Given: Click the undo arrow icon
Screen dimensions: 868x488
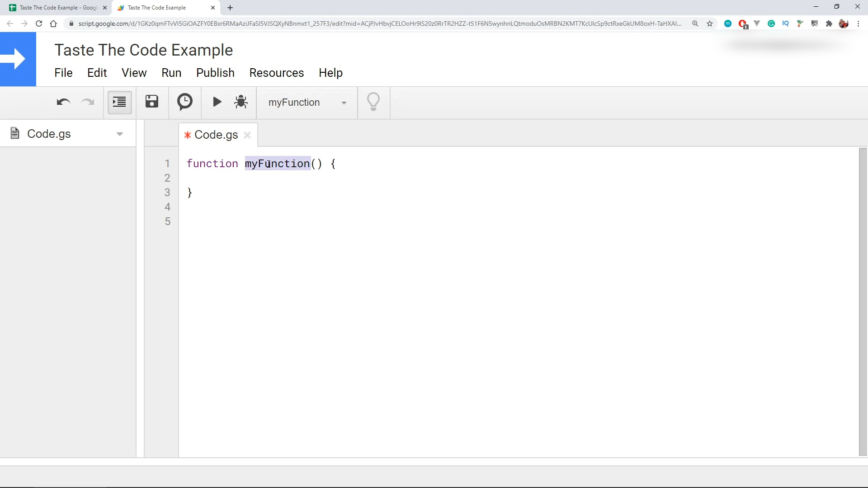Looking at the screenshot, I should [x=63, y=102].
